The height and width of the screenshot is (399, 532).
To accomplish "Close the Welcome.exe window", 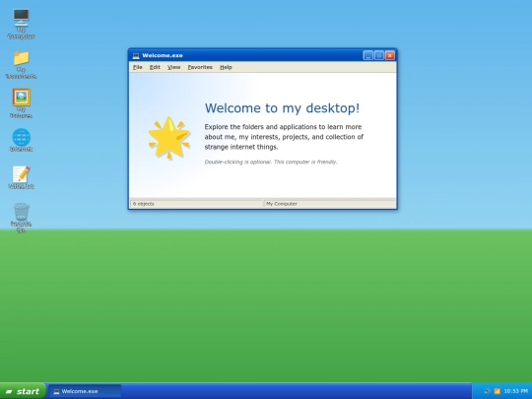I will (390, 55).
